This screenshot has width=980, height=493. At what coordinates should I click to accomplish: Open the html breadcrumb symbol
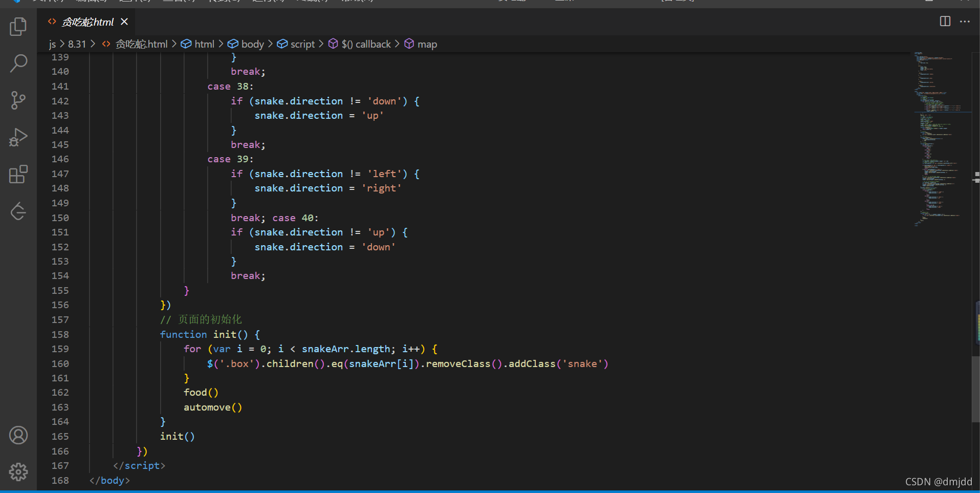[x=198, y=45]
